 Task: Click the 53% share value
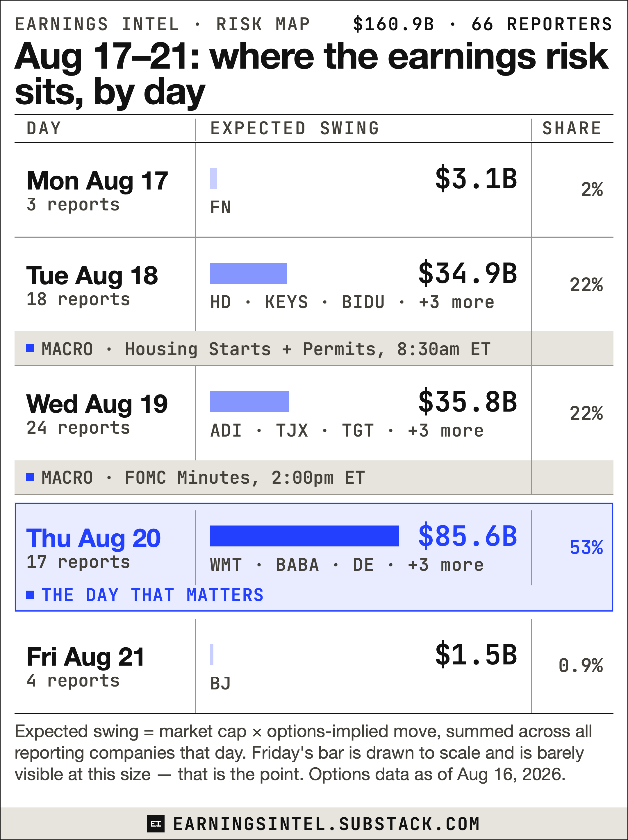[586, 548]
